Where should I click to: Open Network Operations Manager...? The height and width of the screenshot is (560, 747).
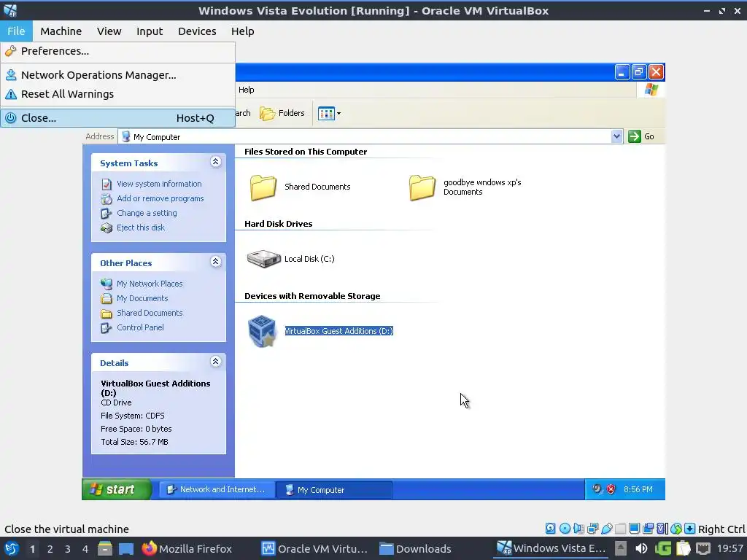pyautogui.click(x=117, y=75)
